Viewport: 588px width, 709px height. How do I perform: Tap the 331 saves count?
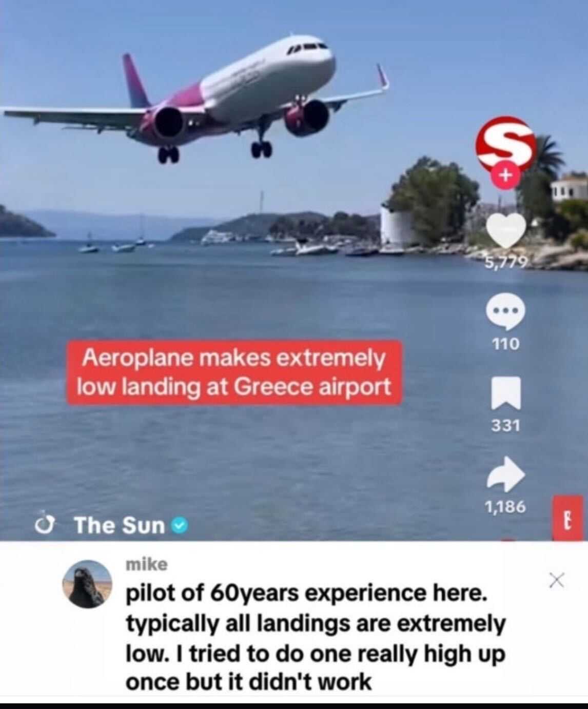[x=506, y=425]
